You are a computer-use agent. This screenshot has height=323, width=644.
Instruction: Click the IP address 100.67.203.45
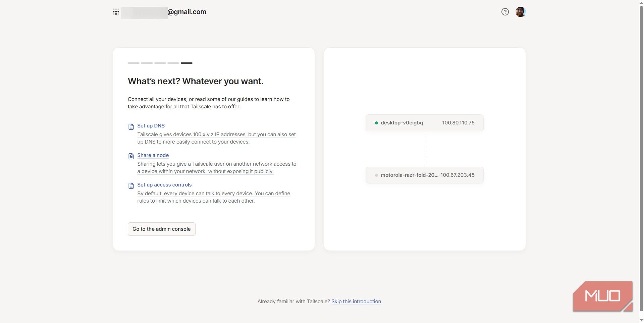pos(458,175)
